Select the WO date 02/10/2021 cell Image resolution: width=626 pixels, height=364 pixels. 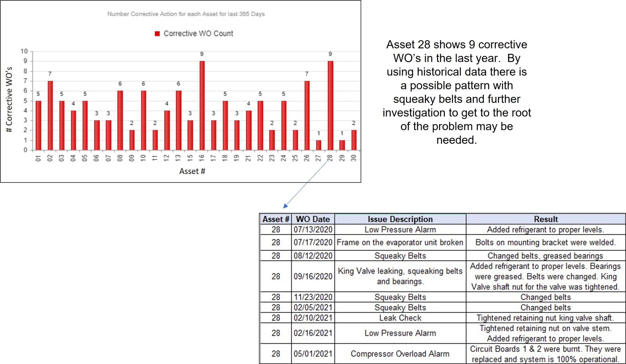[313, 318]
